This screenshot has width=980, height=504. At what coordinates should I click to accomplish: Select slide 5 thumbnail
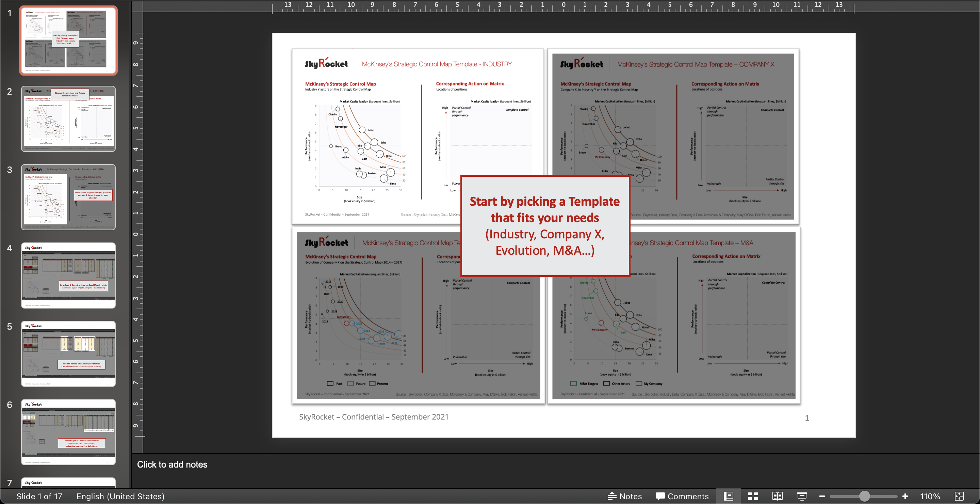68,353
